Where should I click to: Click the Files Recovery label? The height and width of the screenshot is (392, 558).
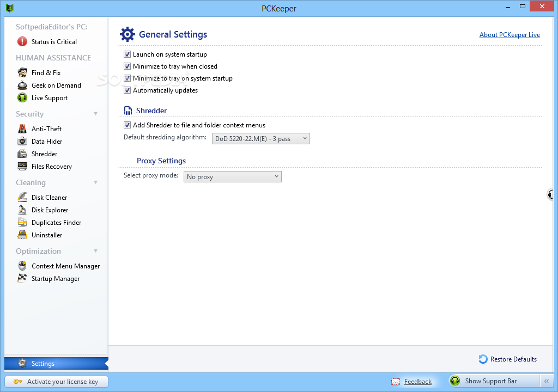coord(52,167)
